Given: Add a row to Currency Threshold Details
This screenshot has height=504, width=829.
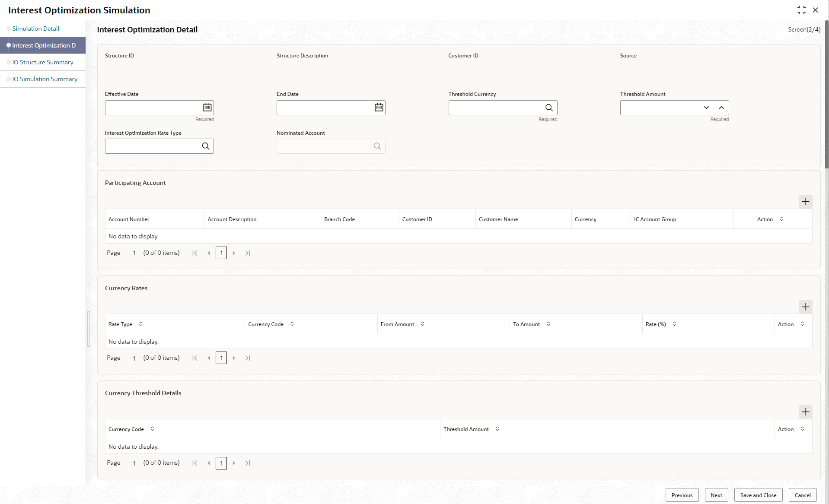Looking at the screenshot, I should [x=805, y=412].
